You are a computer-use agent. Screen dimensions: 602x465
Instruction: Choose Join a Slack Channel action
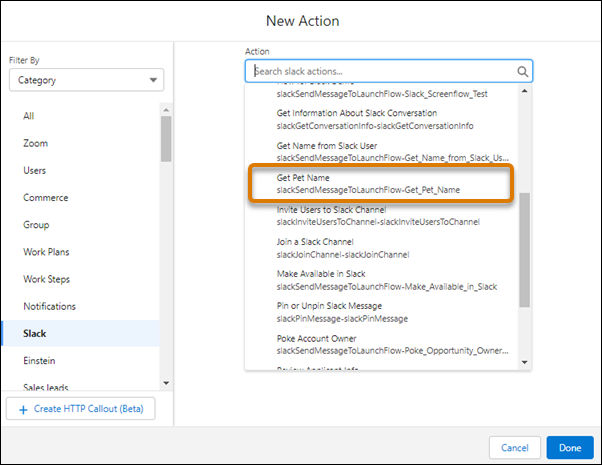pos(382,248)
